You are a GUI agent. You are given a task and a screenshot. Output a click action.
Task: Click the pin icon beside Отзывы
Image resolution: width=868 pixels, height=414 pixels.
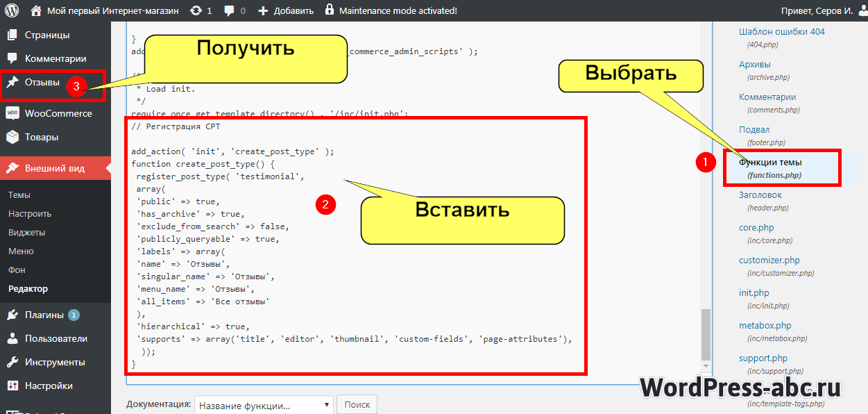tap(12, 82)
